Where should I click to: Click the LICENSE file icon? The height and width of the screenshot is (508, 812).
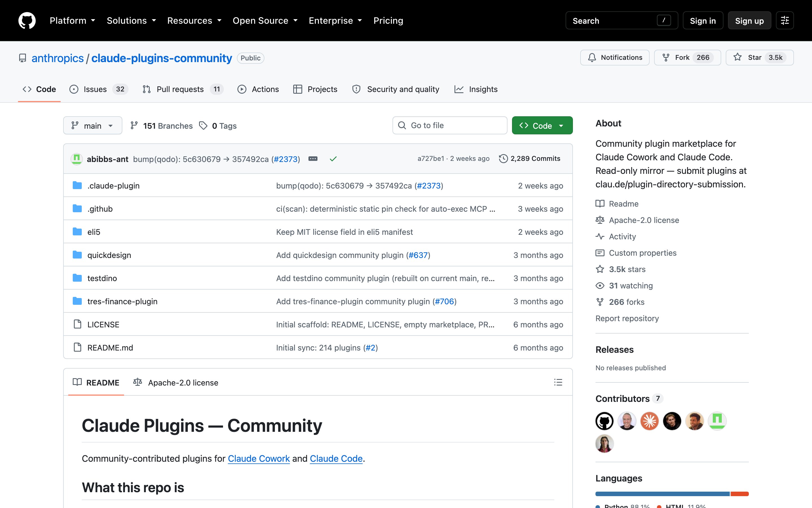tap(77, 324)
